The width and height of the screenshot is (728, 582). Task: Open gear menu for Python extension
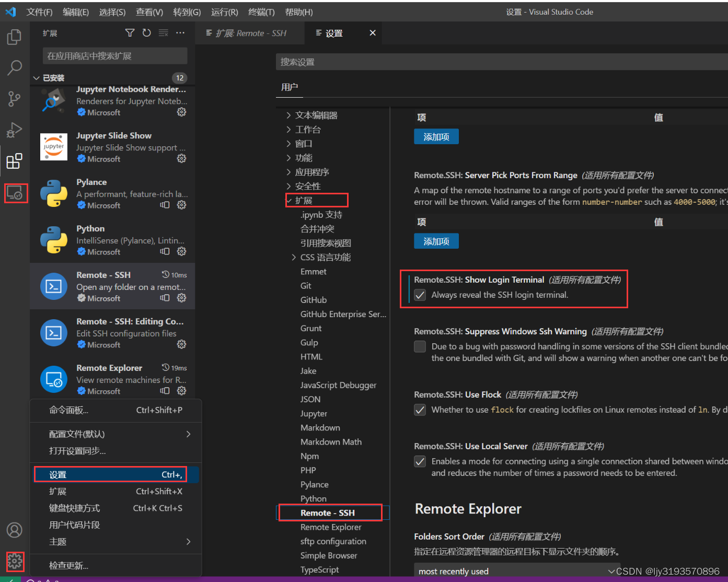pos(181,251)
